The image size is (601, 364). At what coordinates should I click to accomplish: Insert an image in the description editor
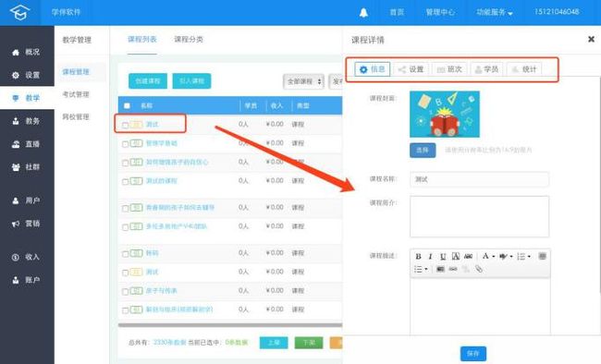point(440,269)
